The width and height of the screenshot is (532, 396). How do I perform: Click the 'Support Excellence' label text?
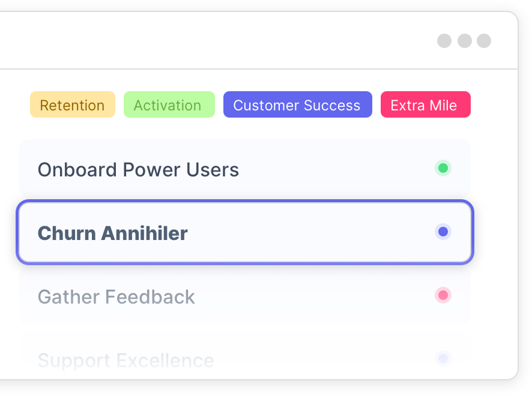click(x=125, y=361)
